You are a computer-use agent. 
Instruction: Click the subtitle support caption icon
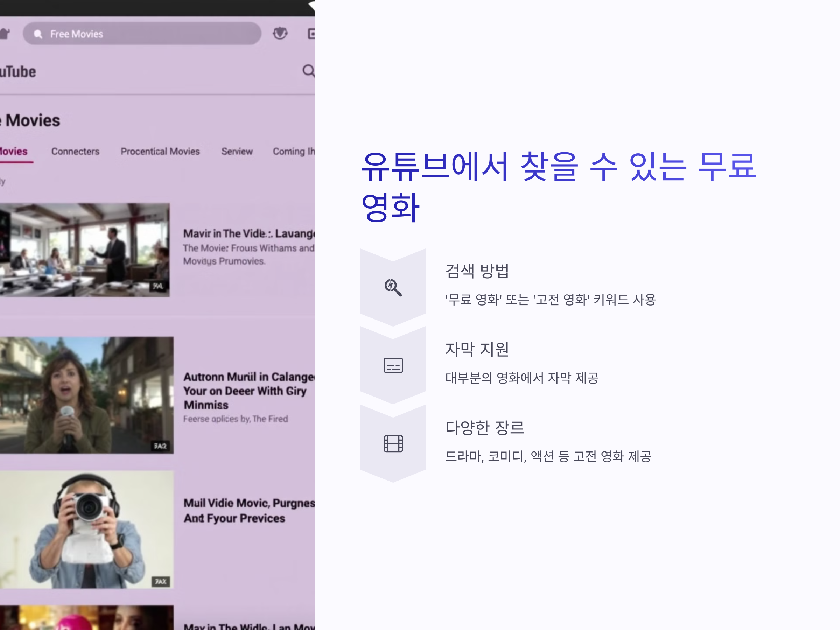393,365
